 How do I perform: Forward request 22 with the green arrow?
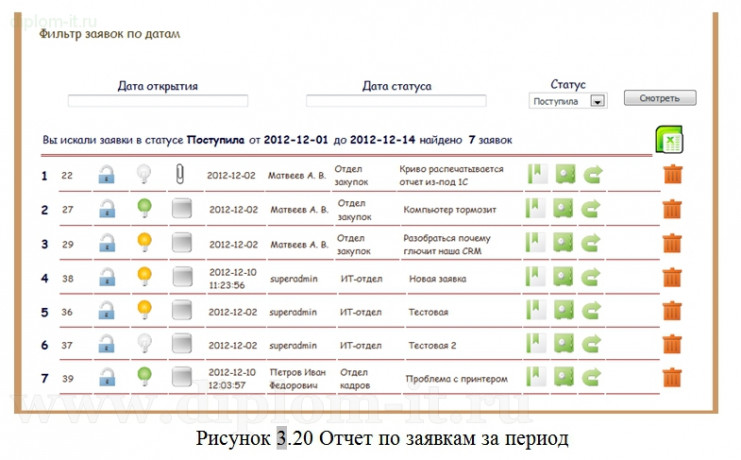click(x=593, y=174)
